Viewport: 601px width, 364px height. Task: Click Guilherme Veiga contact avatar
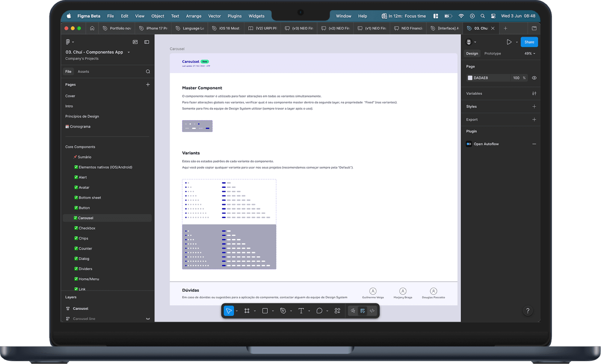coord(373,291)
